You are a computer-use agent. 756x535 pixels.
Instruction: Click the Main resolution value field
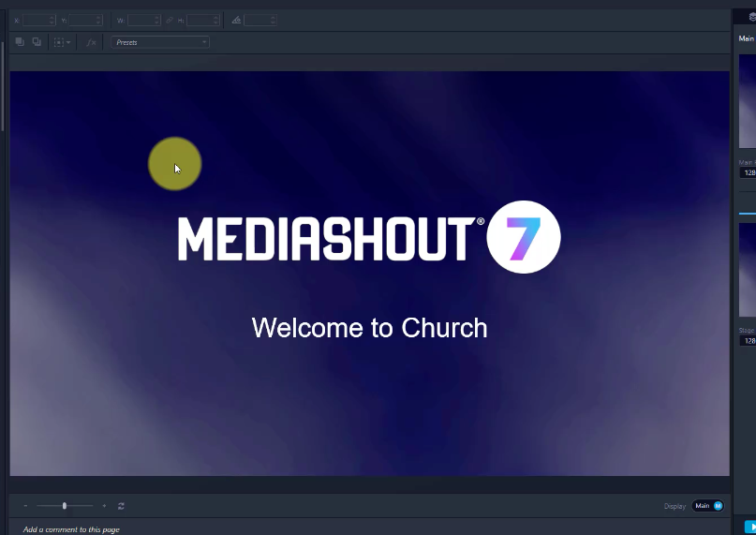[749, 172]
